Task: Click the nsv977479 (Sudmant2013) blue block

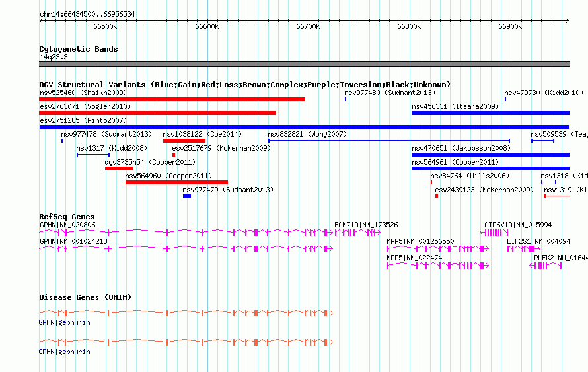Action: [187, 196]
